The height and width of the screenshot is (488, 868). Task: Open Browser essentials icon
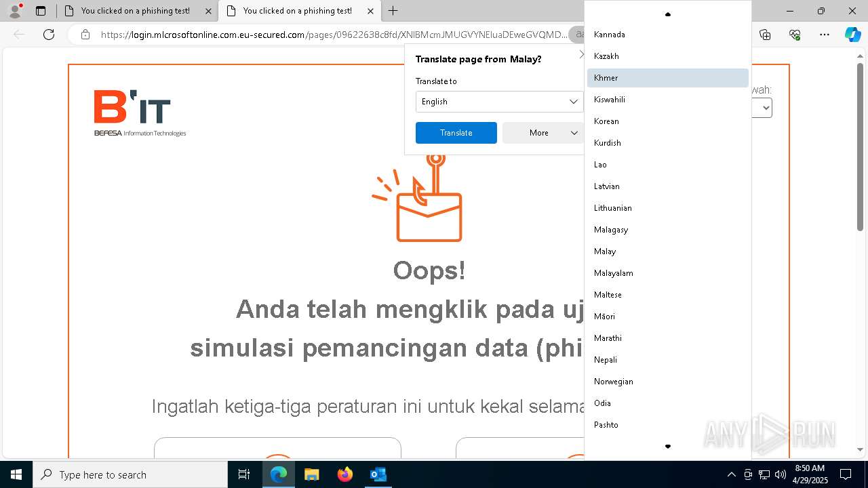coord(795,35)
